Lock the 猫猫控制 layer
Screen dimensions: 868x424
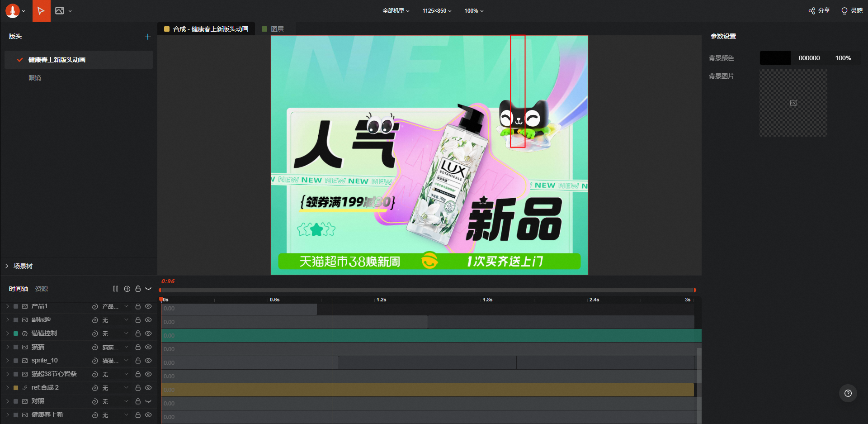(138, 333)
